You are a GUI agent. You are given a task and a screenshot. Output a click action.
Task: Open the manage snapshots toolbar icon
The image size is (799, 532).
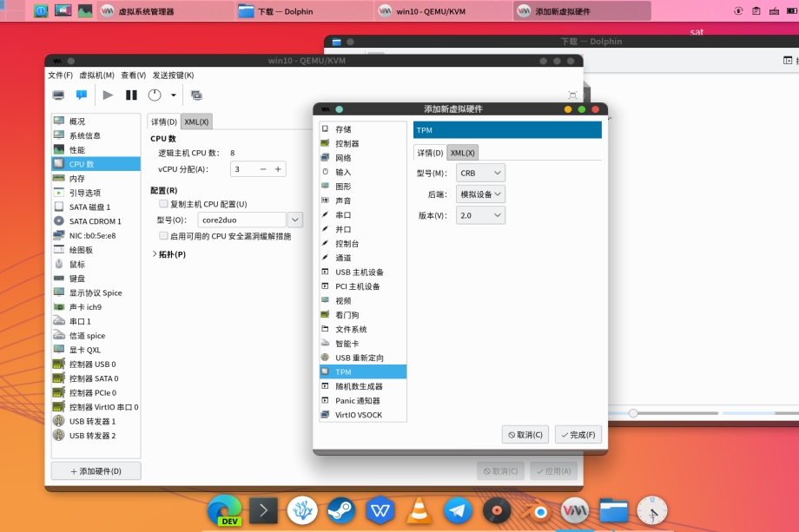pos(196,95)
